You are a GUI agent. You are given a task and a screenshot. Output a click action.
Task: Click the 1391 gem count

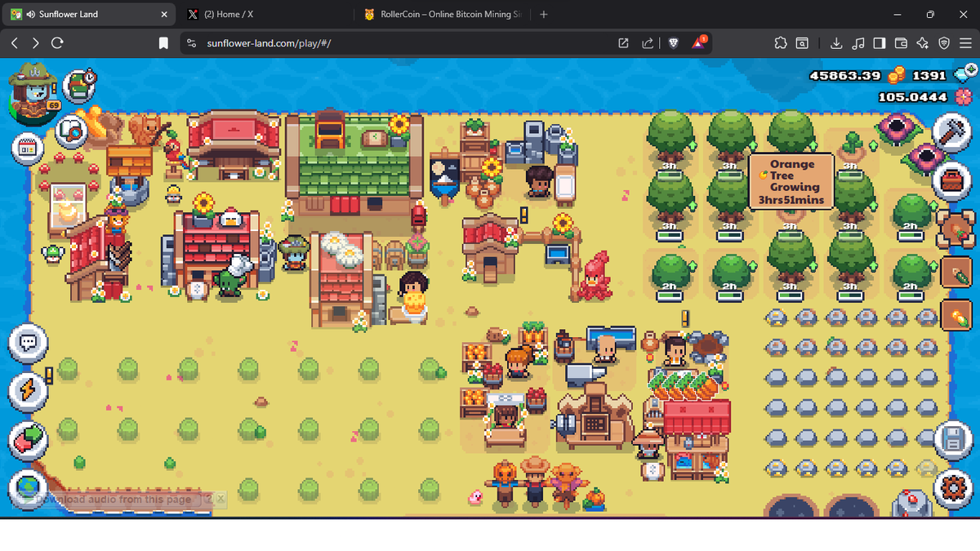coord(929,75)
